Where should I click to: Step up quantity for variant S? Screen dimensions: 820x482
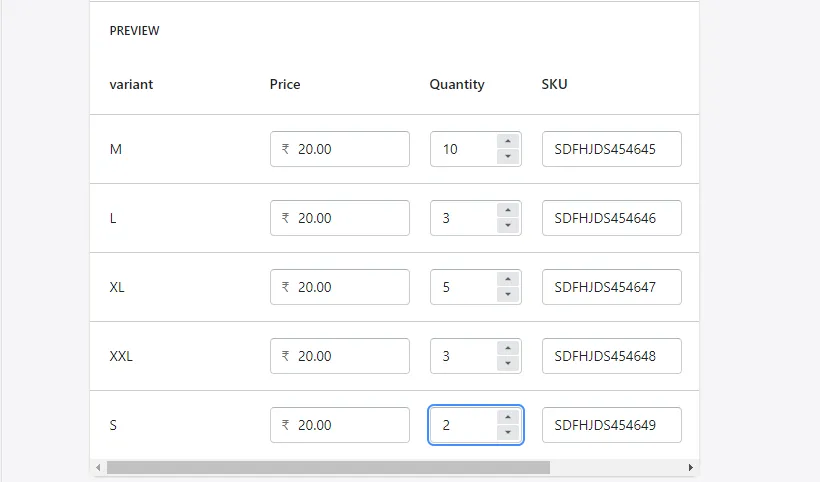pos(508,417)
